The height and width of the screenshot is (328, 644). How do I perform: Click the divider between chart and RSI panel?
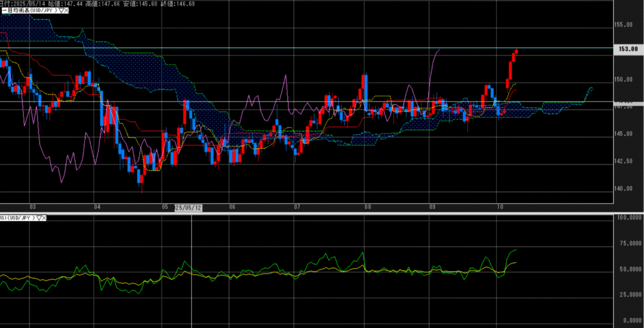322,213
